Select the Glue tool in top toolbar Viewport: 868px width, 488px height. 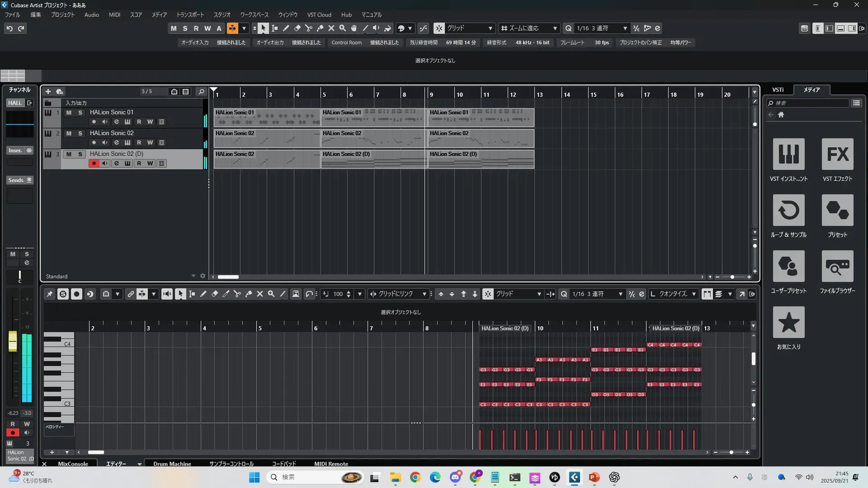tap(320, 28)
